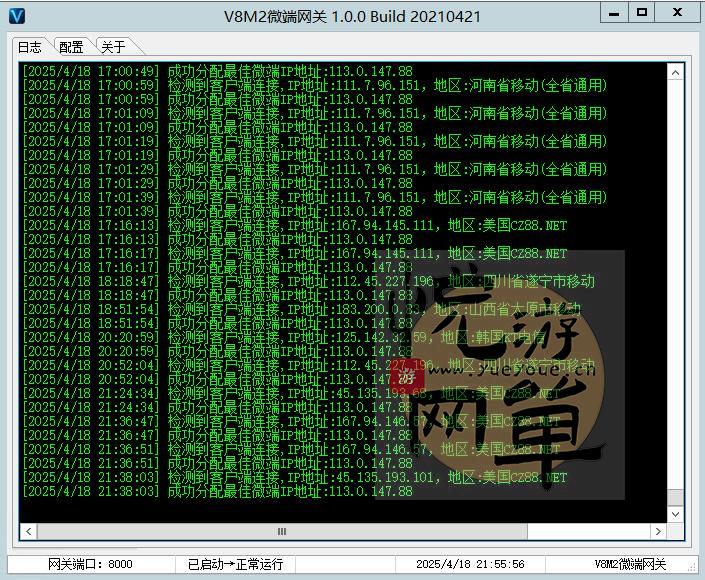Click the 网关端口: 8000 status panel
The width and height of the screenshot is (705, 580).
coord(90,564)
